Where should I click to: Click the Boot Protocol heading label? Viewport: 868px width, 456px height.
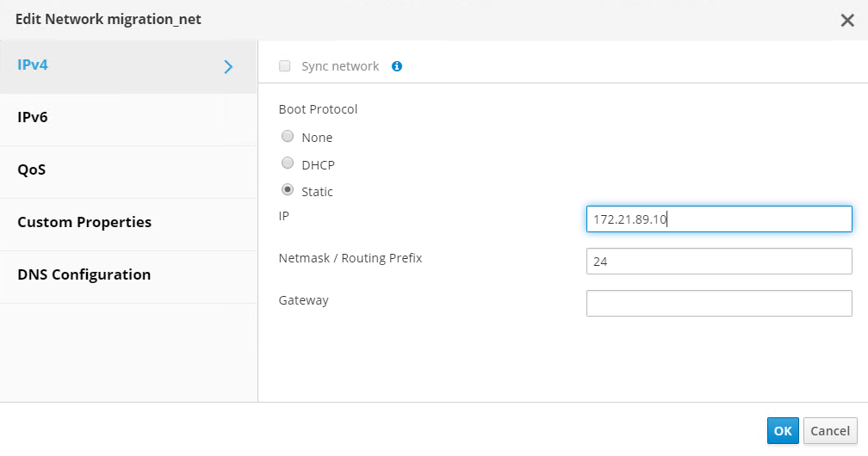coord(318,109)
